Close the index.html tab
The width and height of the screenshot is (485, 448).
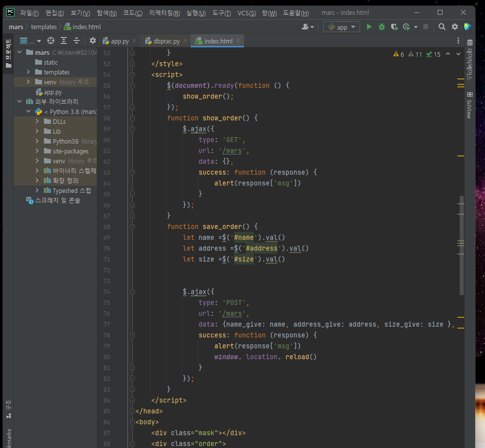click(238, 41)
